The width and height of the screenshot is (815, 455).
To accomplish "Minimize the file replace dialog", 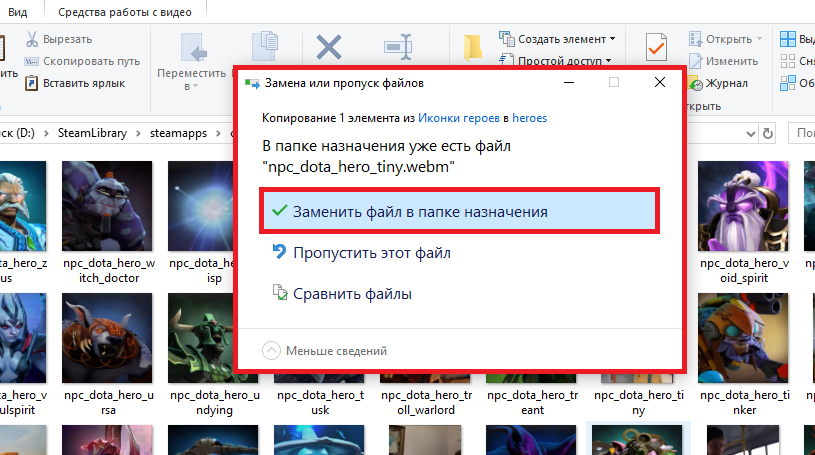I will tap(569, 82).
